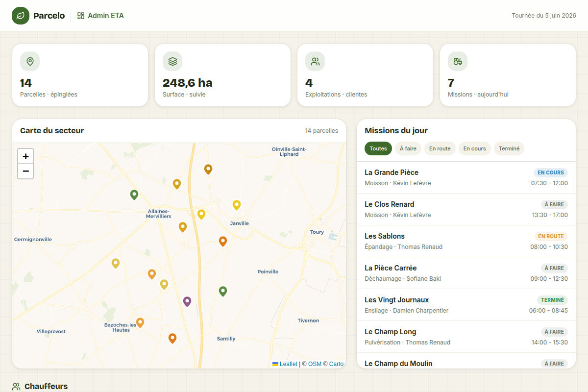
Task: Click the Toury label on the map
Action: tap(317, 232)
